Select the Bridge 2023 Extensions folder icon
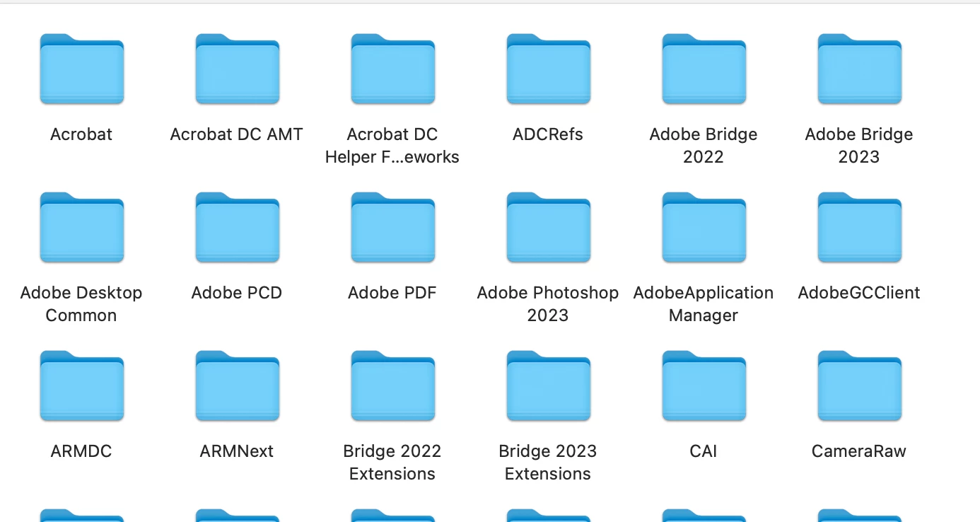980x522 pixels. point(548,385)
